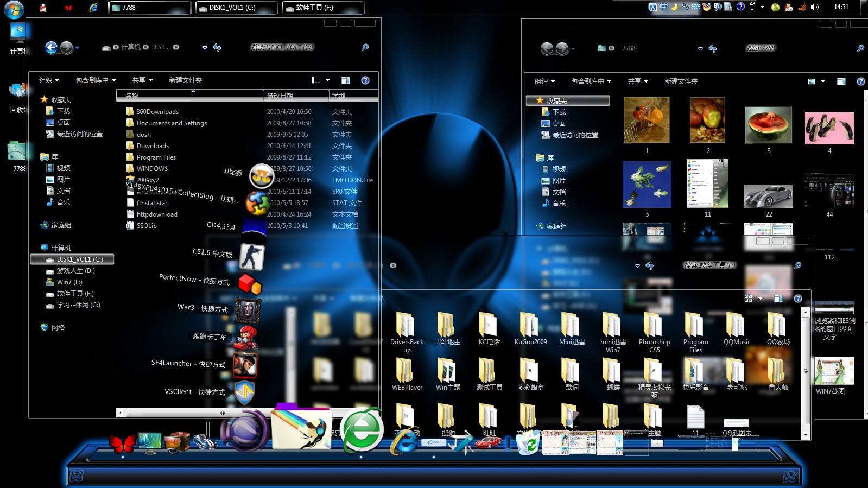The image size is (868, 488).
Task: Select 学习--休闲 (G:) drive in sidebar
Action: click(78, 305)
